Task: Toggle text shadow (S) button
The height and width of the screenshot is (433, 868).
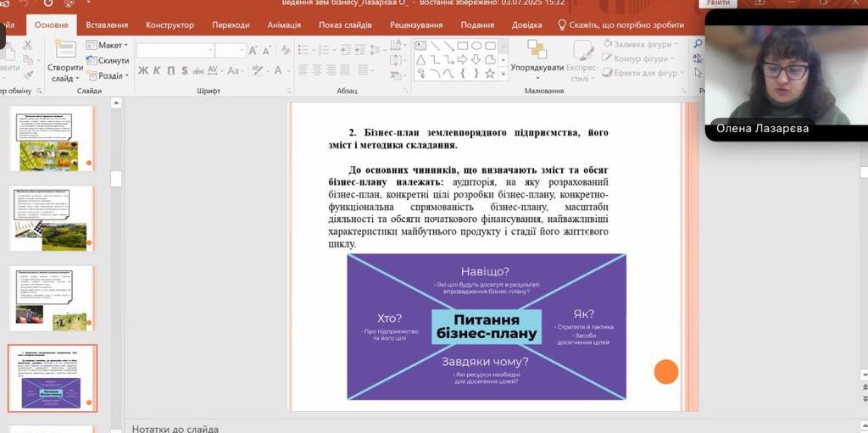Action: pos(184,70)
